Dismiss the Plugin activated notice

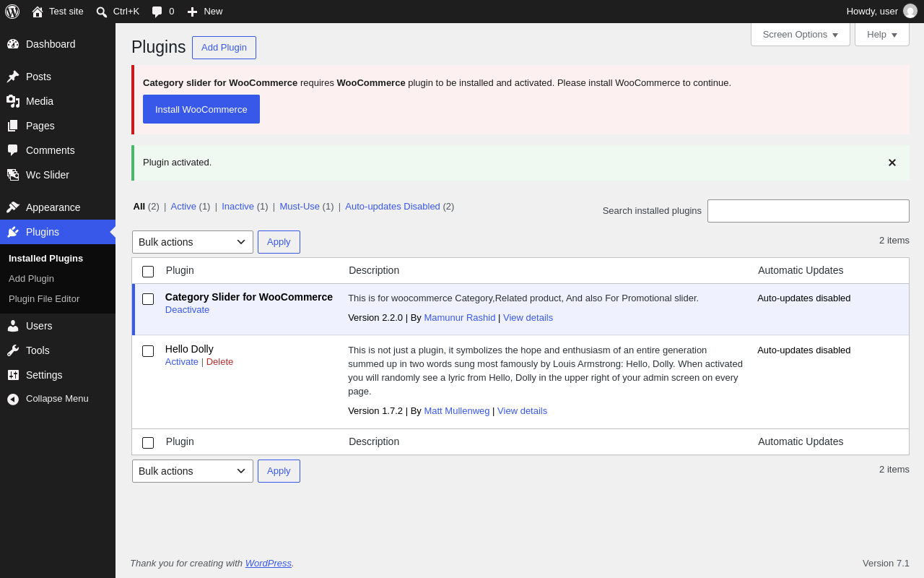pos(892,163)
